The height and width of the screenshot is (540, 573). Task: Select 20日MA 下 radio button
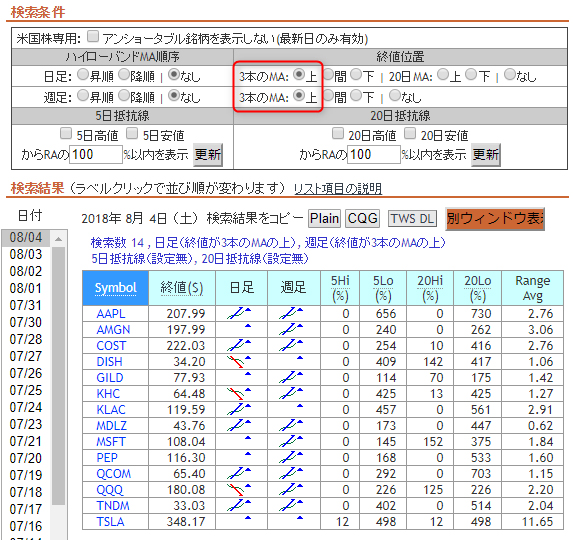[x=471, y=75]
